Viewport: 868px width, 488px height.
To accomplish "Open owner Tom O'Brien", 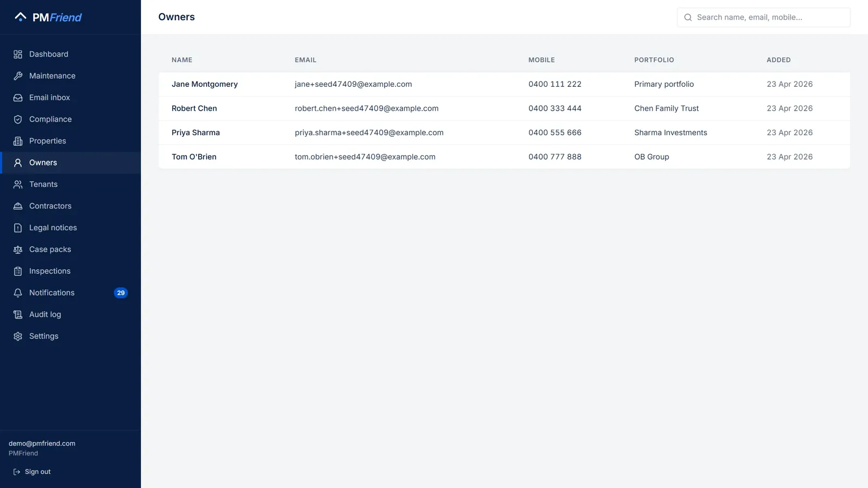I will click(504, 157).
